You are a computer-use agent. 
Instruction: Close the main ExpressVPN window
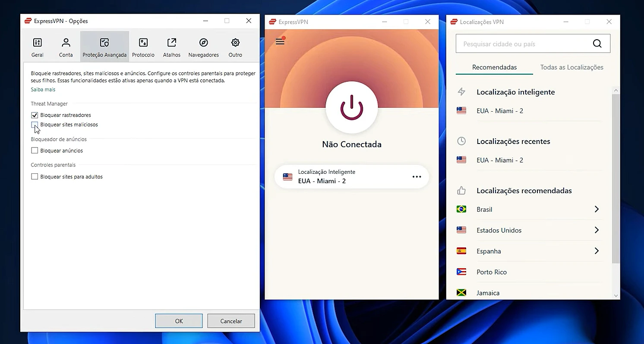coord(427,22)
